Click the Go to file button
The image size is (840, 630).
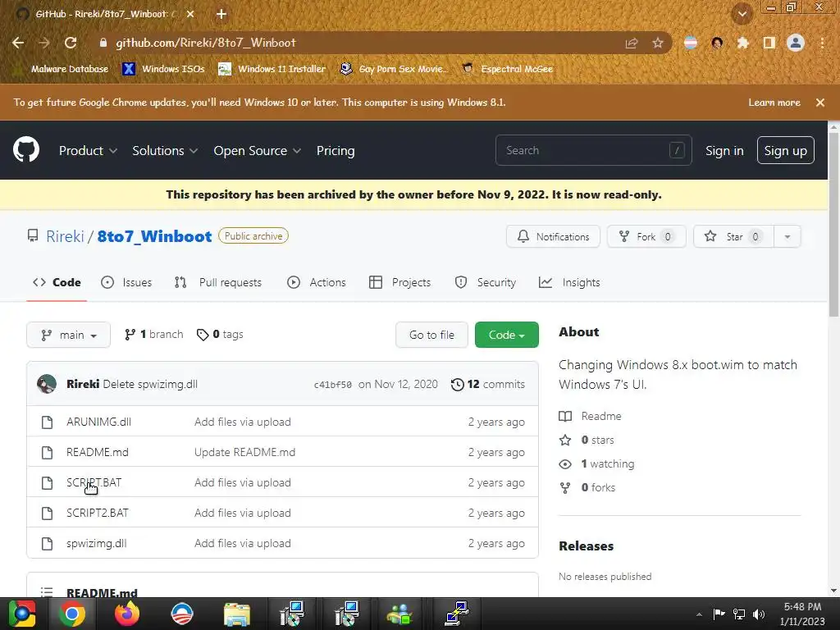pos(431,335)
